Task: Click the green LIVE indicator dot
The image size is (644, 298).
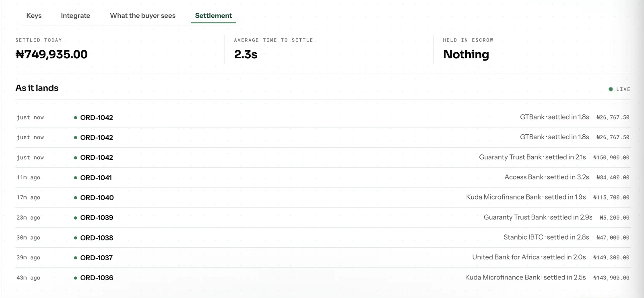Action: [x=611, y=89]
